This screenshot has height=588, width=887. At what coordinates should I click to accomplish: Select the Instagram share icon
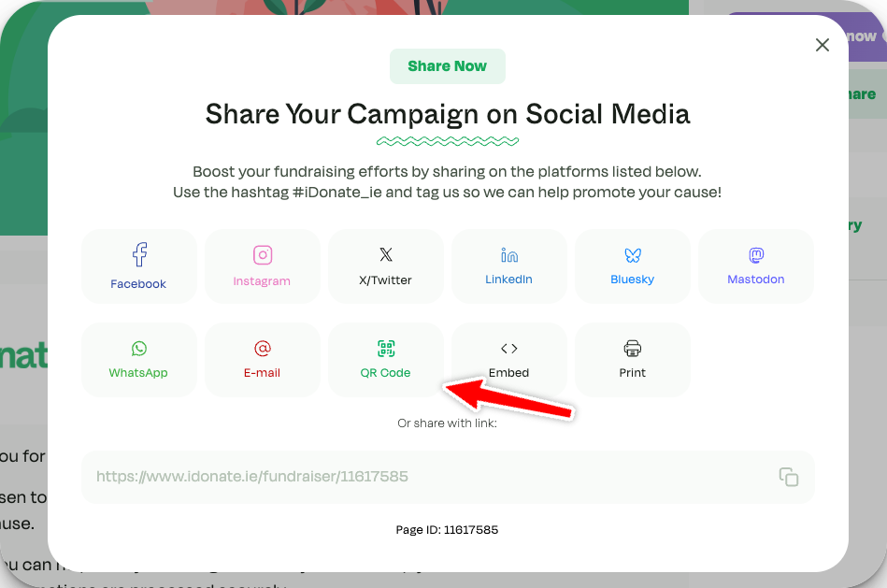[x=263, y=255]
